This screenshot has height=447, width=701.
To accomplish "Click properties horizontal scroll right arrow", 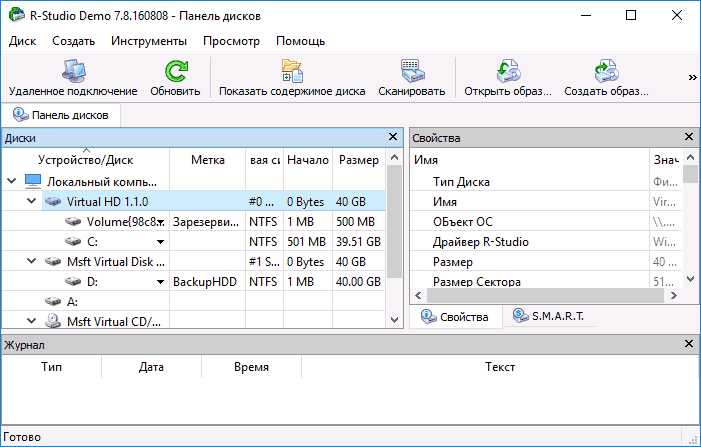I will [674, 295].
